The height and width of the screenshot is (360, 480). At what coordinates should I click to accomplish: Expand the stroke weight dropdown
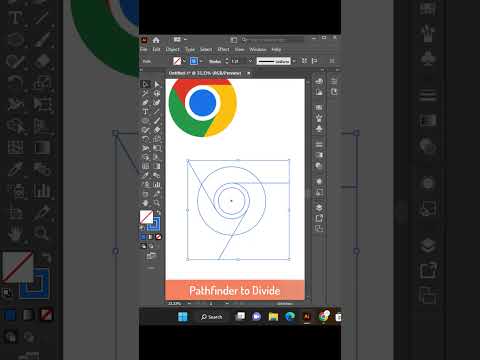250,61
